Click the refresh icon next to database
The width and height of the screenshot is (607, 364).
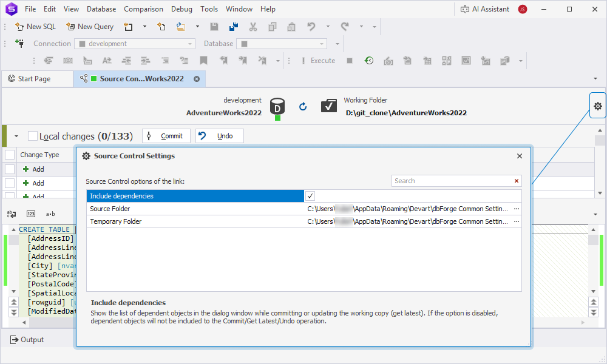coord(303,106)
